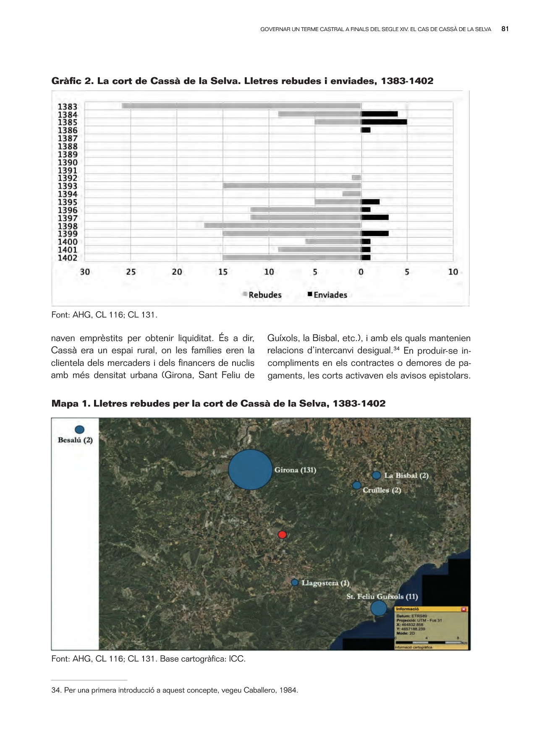The image size is (534, 756).
Task: Close the Informació panel on map
Action: (463, 609)
